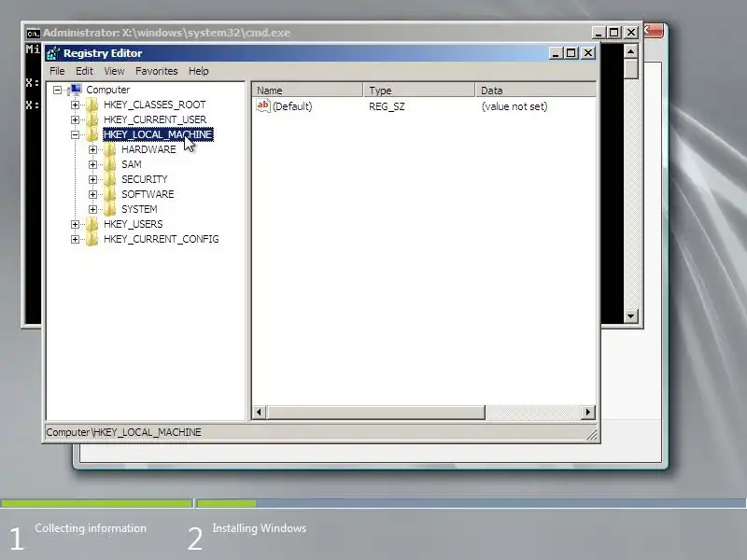Click the HKEY_USERS folder icon
The width and height of the screenshot is (747, 560).
(x=92, y=224)
